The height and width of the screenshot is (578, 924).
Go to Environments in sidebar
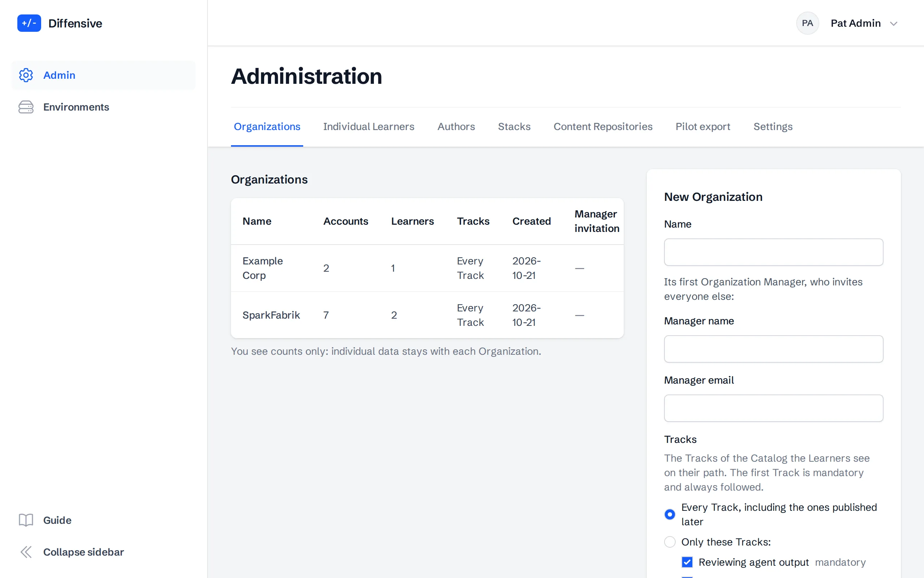pos(104,107)
